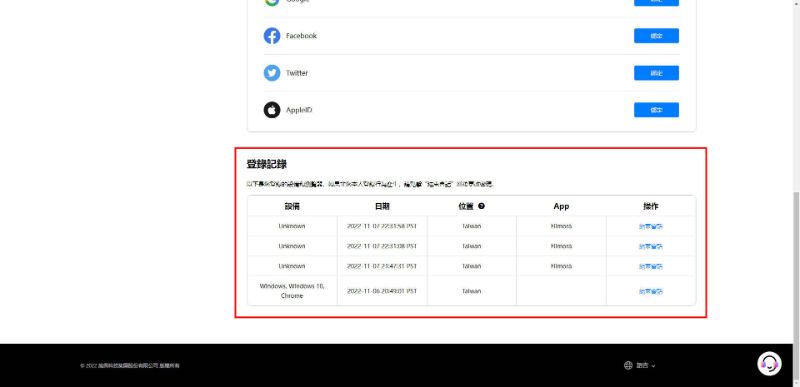End session for the 22:31:08 login entry
Screen dimensions: 800x387
[x=651, y=246]
